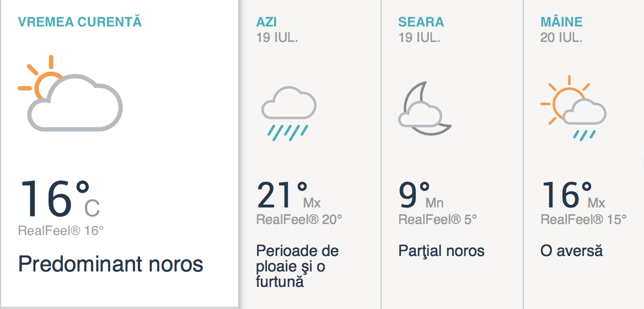The width and height of the screenshot is (644, 309).
Task: Open the Perioade de ploaie și o furtună text
Action: [x=297, y=266]
